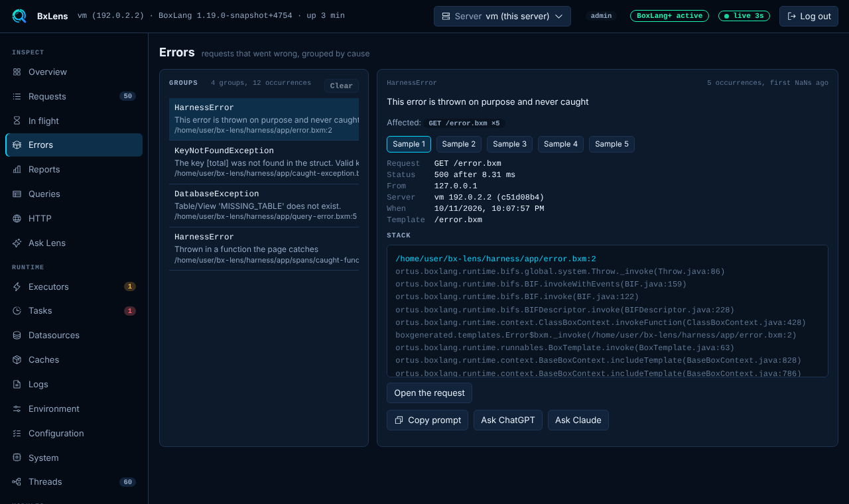
Task: Select the Queries table icon
Action: click(17, 194)
